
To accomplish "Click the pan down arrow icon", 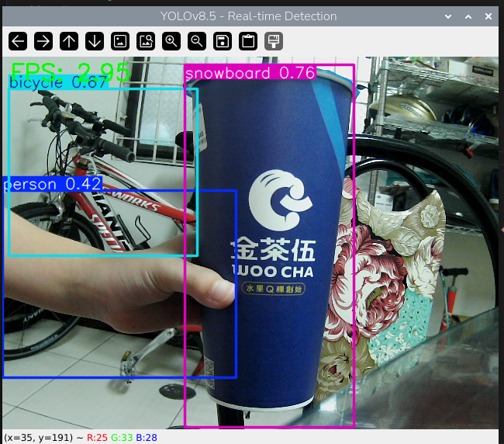I will pos(95,41).
